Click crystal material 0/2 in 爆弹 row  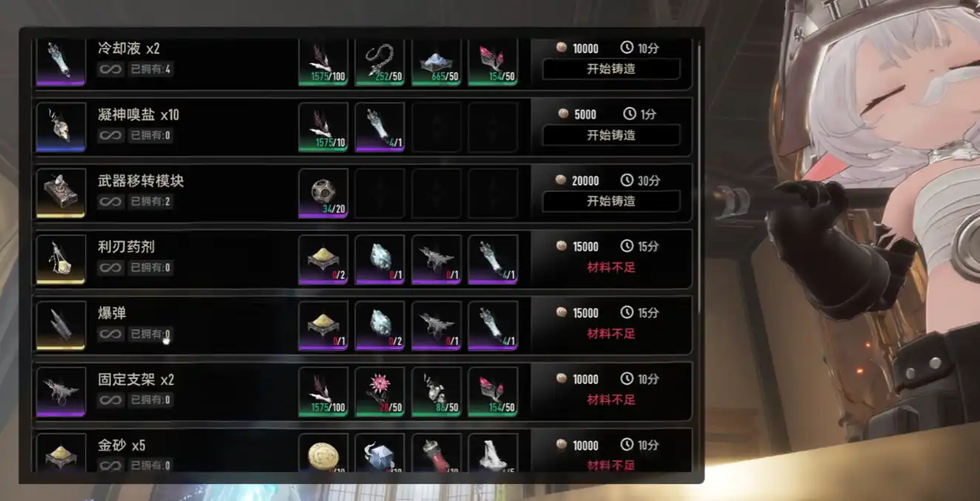pos(380,326)
